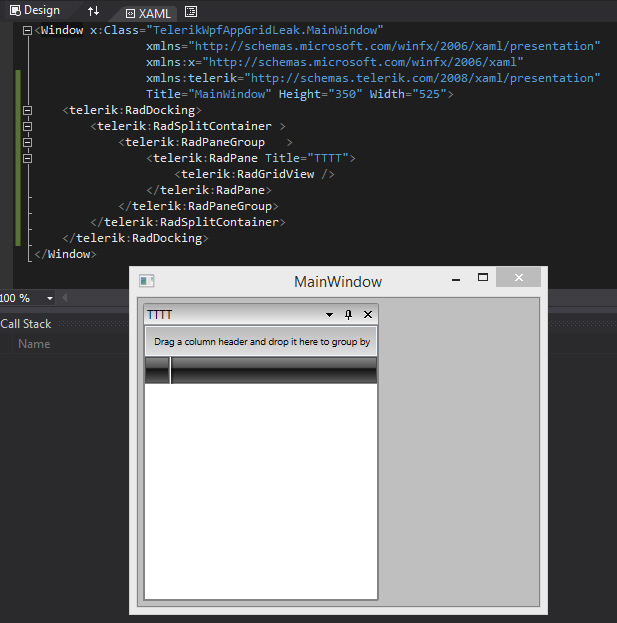Collapse the telerik:RadPaneGroup node
Screen dimensions: 617x623
point(27,142)
